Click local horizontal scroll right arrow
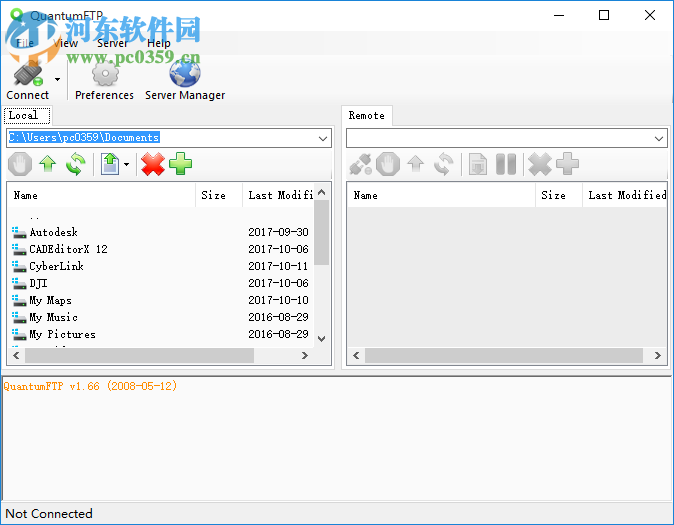The width and height of the screenshot is (674, 525). pos(305,356)
